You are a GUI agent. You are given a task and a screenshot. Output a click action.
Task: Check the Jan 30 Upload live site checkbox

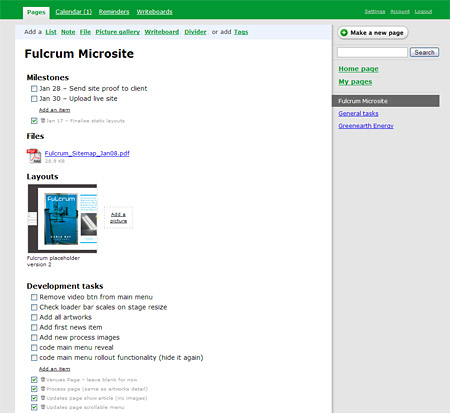(34, 99)
